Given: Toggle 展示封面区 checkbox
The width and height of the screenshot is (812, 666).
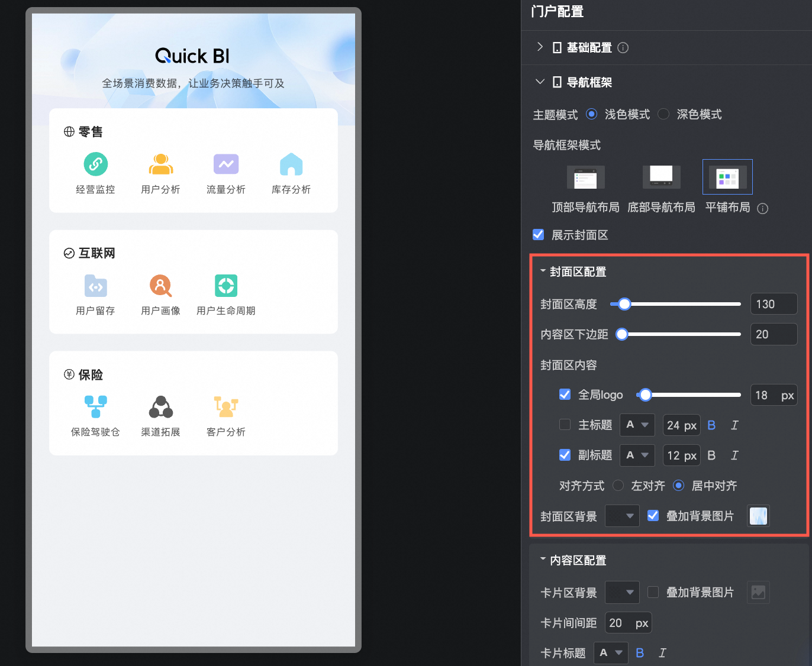Looking at the screenshot, I should (x=538, y=235).
